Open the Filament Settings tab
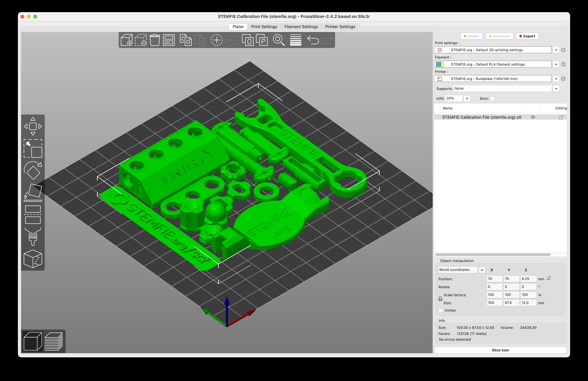The height and width of the screenshot is (381, 588). click(301, 27)
